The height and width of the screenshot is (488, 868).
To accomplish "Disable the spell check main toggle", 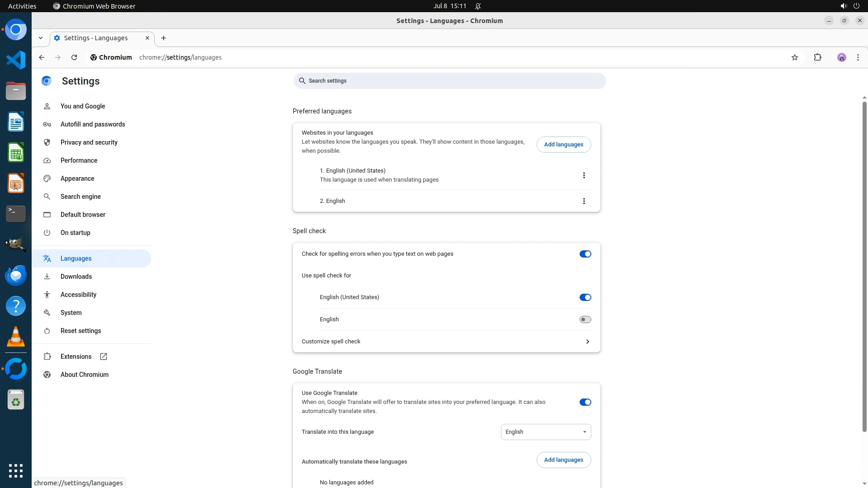I will click(585, 254).
